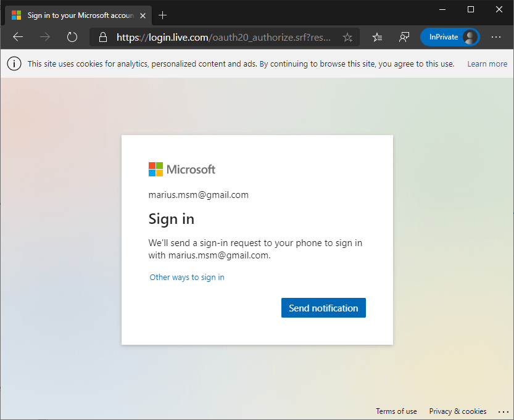Click the lock icon for site information
This screenshot has width=514, height=420.
tap(102, 37)
